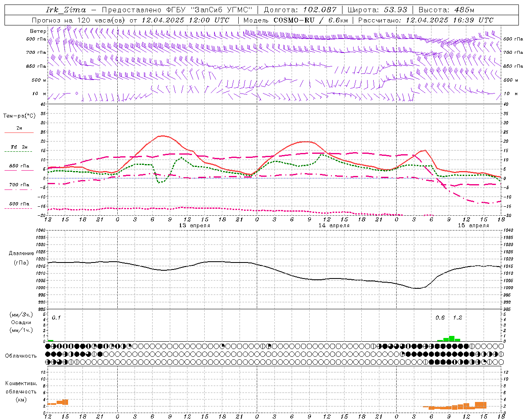Click the Осадки precipitation label
The width and height of the screenshot is (525, 420).
(21, 322)
